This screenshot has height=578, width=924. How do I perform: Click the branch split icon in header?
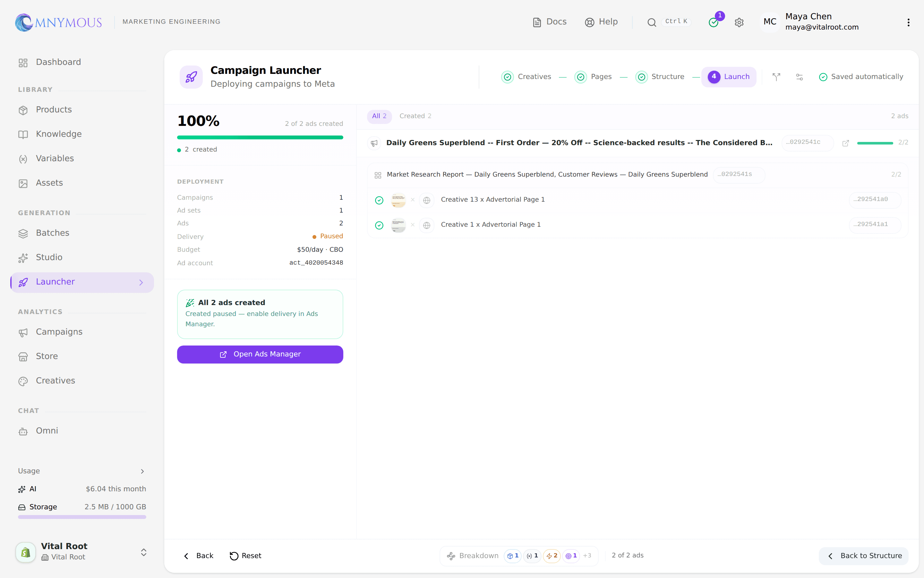[x=776, y=77]
